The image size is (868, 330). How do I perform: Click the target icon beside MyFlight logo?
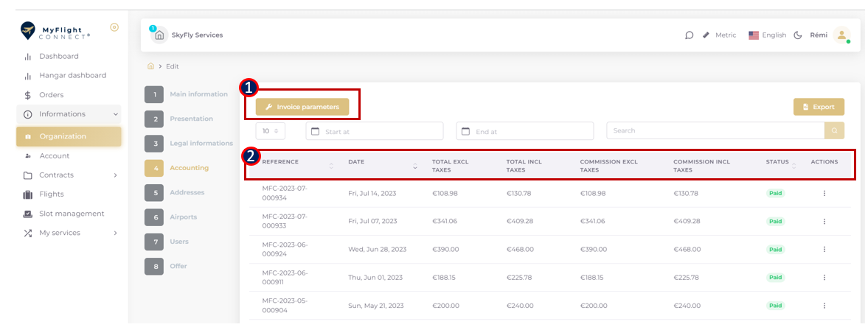(114, 27)
